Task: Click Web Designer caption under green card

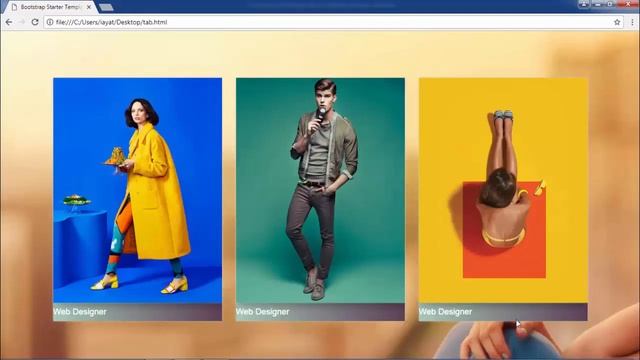Action: (263, 312)
